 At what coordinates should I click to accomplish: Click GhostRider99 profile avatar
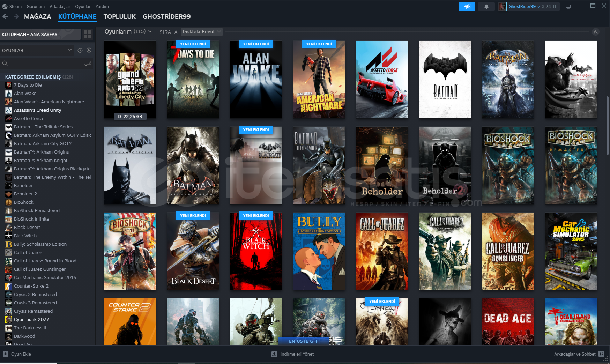(502, 7)
